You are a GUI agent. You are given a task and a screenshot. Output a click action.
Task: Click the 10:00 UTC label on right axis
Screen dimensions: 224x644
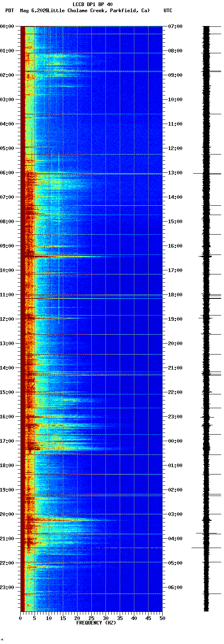pyautogui.click(x=175, y=100)
